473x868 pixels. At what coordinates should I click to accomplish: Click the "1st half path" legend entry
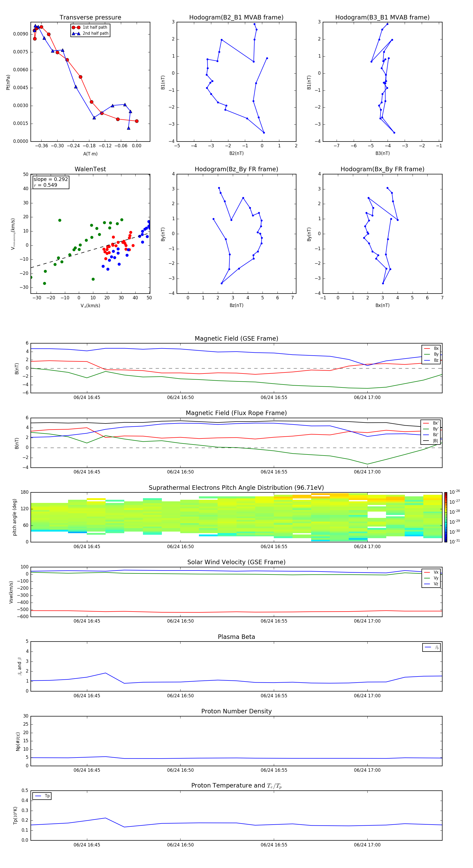[90, 27]
